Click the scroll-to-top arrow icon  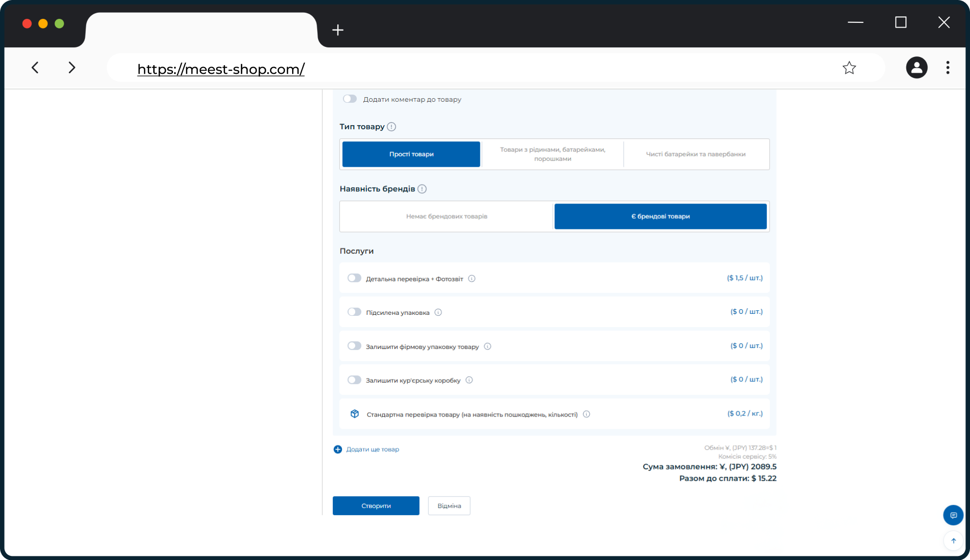pos(954,541)
